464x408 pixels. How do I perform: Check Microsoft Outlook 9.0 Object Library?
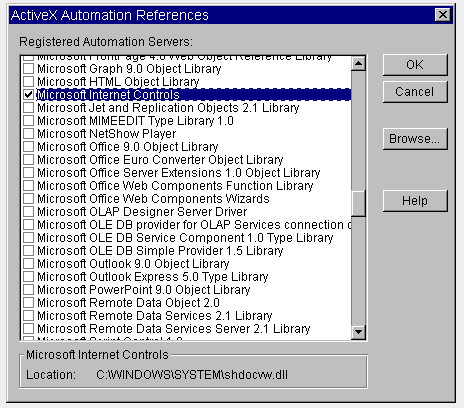point(29,264)
